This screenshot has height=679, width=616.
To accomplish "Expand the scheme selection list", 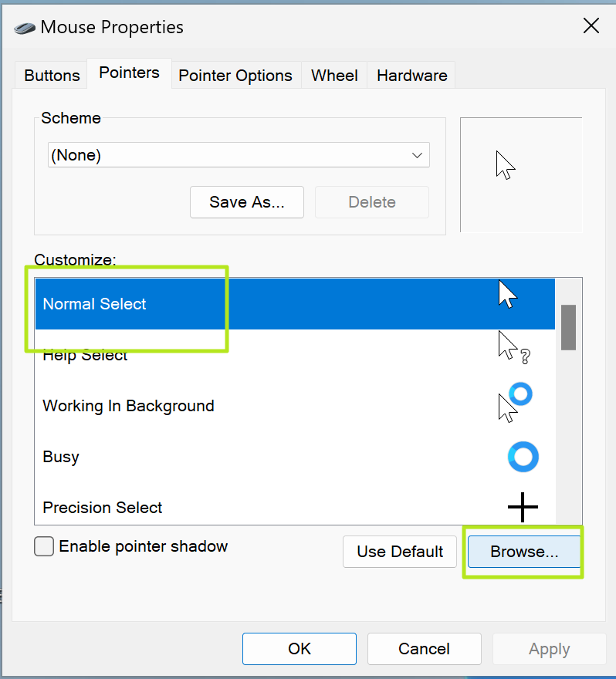I will [416, 154].
